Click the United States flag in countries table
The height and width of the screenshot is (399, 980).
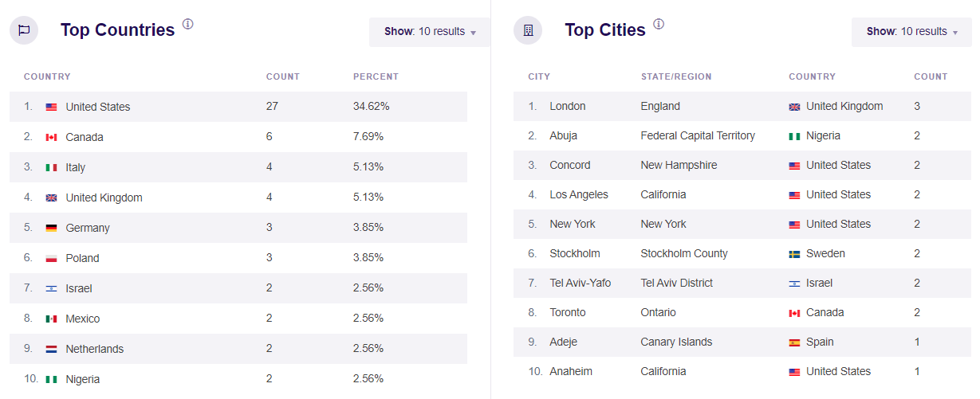pyautogui.click(x=51, y=107)
